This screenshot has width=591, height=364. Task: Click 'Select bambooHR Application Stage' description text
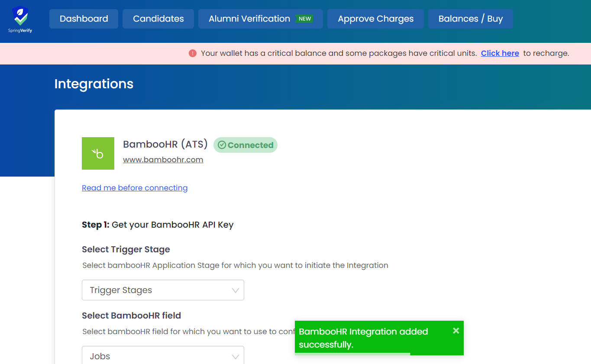(x=236, y=265)
